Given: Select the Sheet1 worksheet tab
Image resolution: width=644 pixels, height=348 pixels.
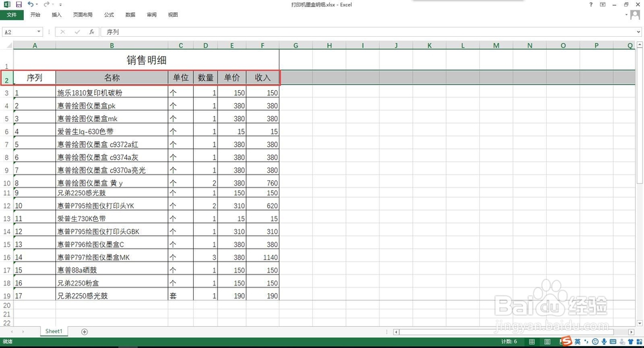Looking at the screenshot, I should click(54, 331).
